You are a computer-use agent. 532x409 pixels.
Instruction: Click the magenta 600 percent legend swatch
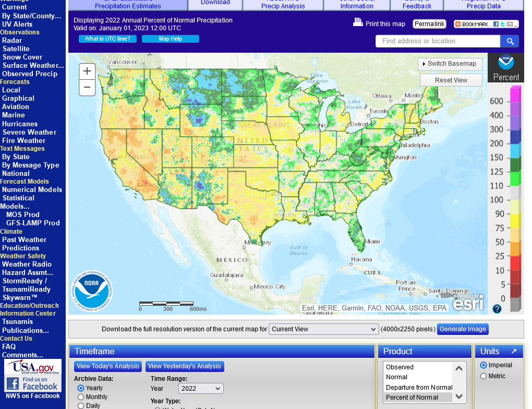click(x=515, y=94)
